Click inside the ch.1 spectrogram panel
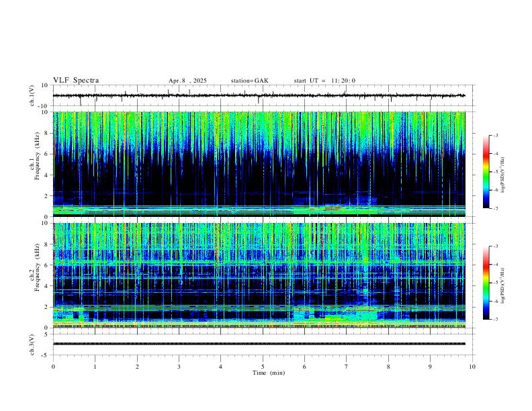Screen dimensions: 532x411 pyautogui.click(x=259, y=164)
